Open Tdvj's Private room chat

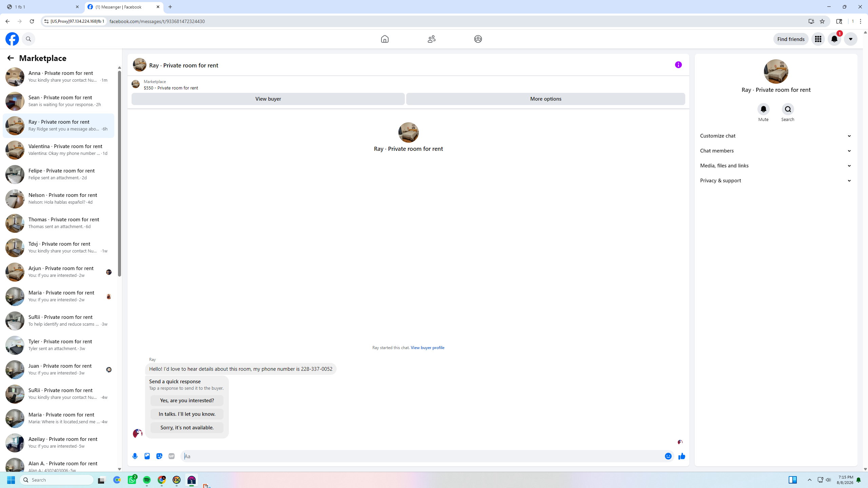58,247
